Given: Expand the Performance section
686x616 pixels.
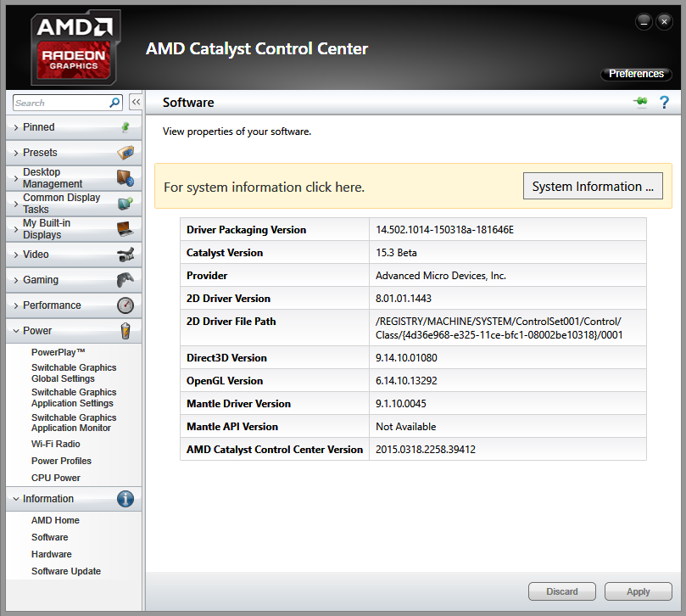Looking at the screenshot, I should (74, 305).
